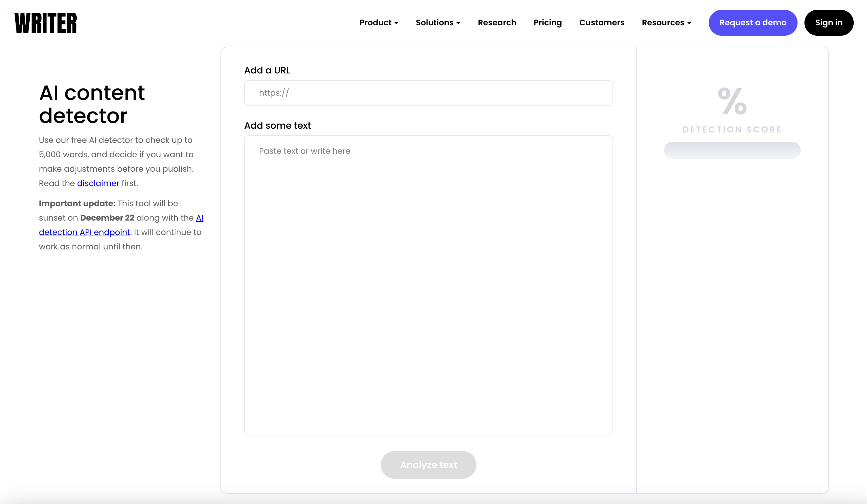The height and width of the screenshot is (504, 867).
Task: Click the Product menu caret arrow
Action: (x=396, y=23)
